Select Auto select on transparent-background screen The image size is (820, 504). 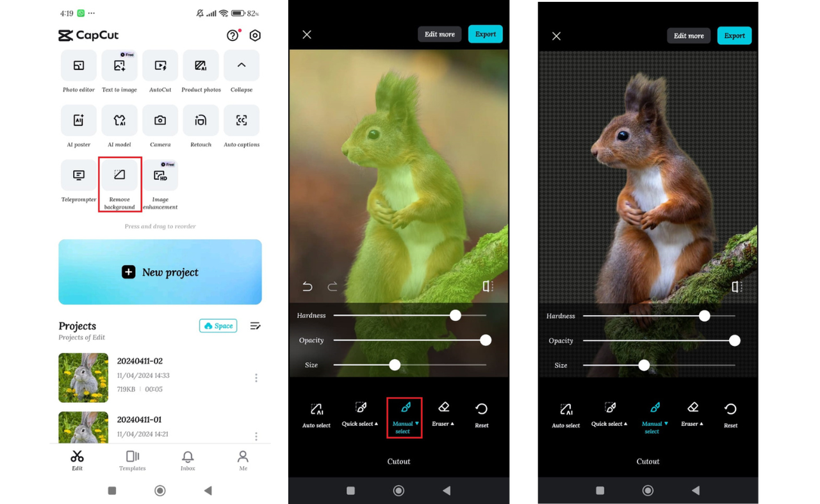(x=566, y=416)
